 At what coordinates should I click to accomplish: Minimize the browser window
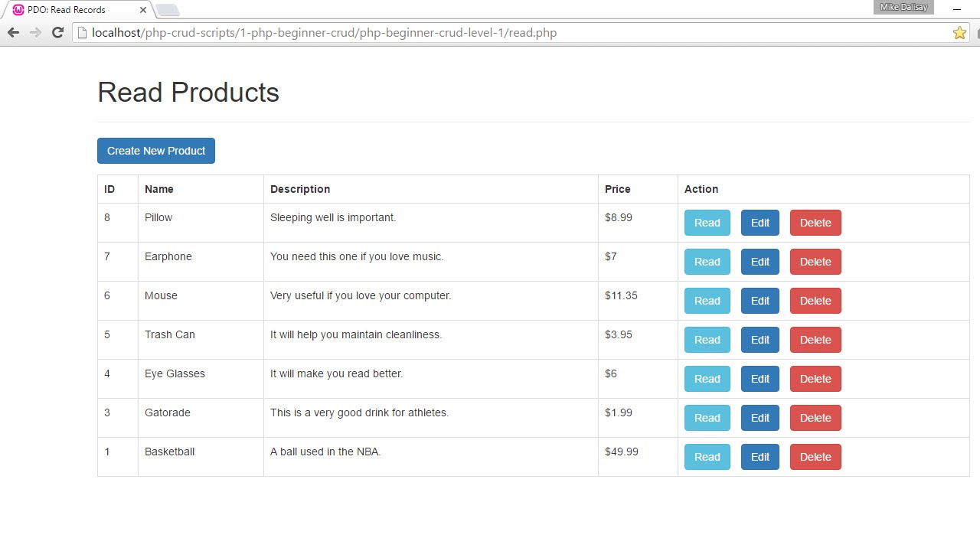click(957, 9)
